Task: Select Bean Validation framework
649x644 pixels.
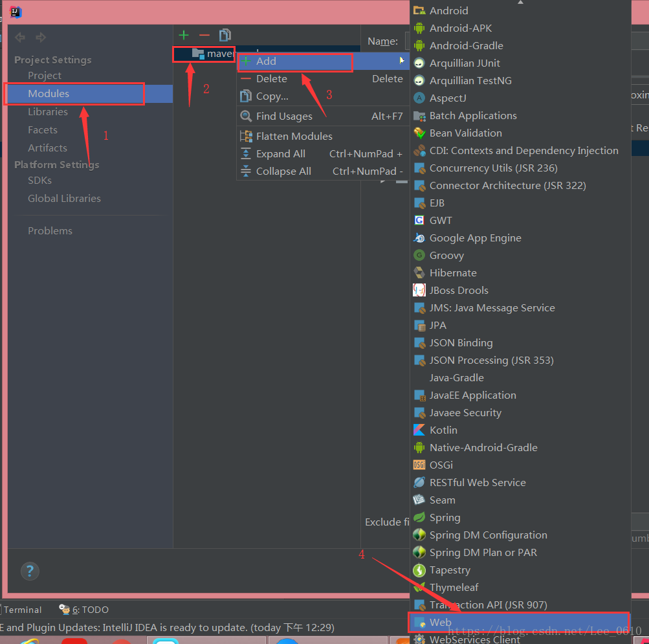Action: (x=520, y=133)
